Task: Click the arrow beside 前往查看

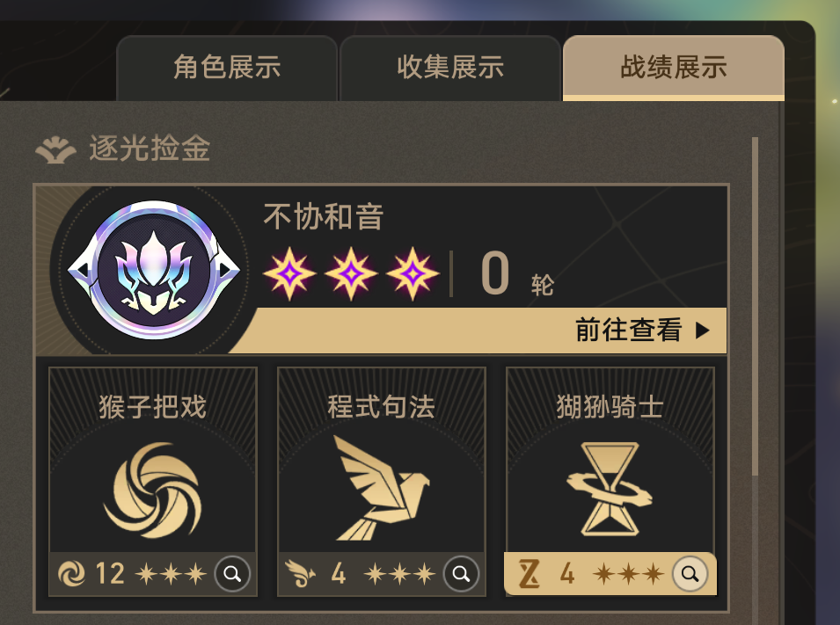Action: 702,331
